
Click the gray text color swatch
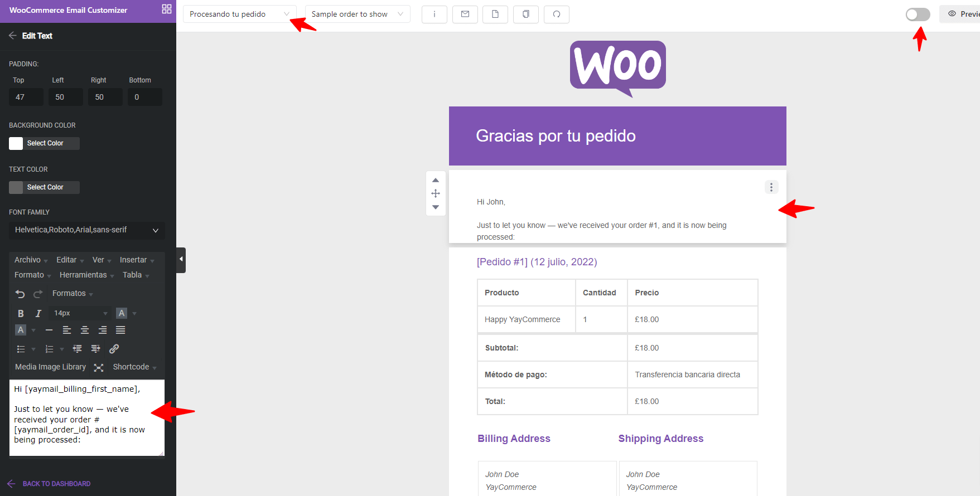click(x=16, y=187)
